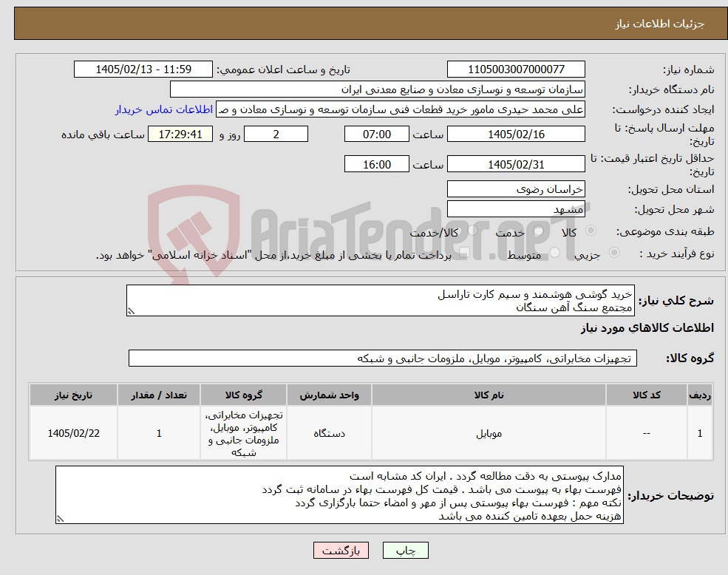
Task: Click the resize handle of the buyer notes textarea
Action: tap(60, 520)
